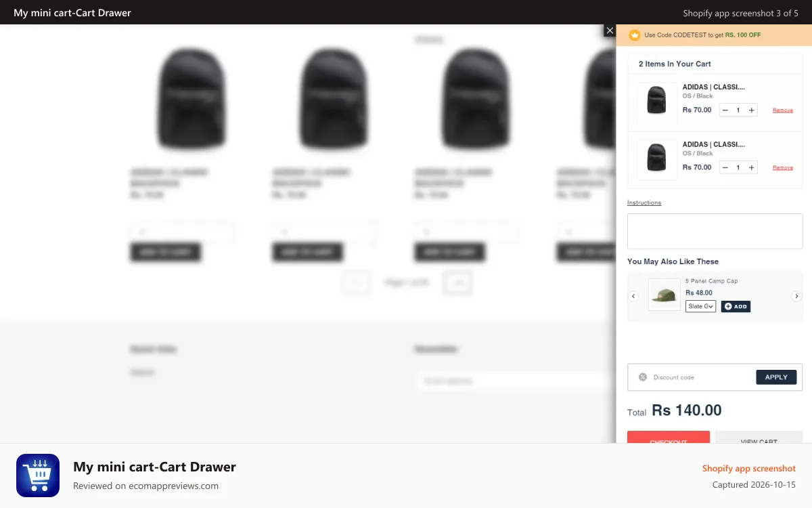Click the Rs 48.00 cap price

point(699,293)
